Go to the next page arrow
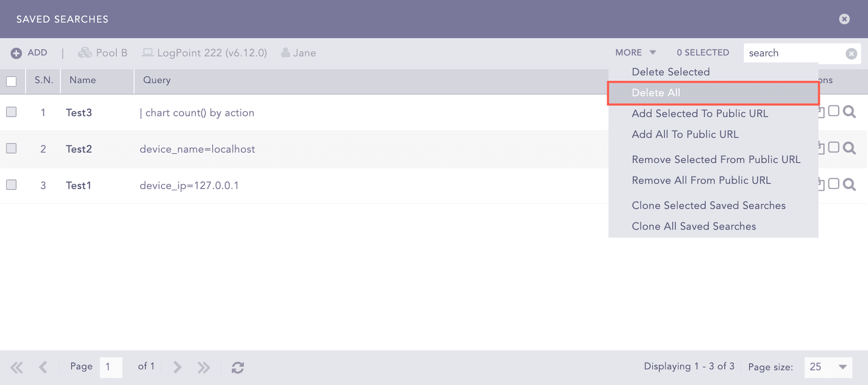This screenshot has height=385, width=868. coord(177,367)
